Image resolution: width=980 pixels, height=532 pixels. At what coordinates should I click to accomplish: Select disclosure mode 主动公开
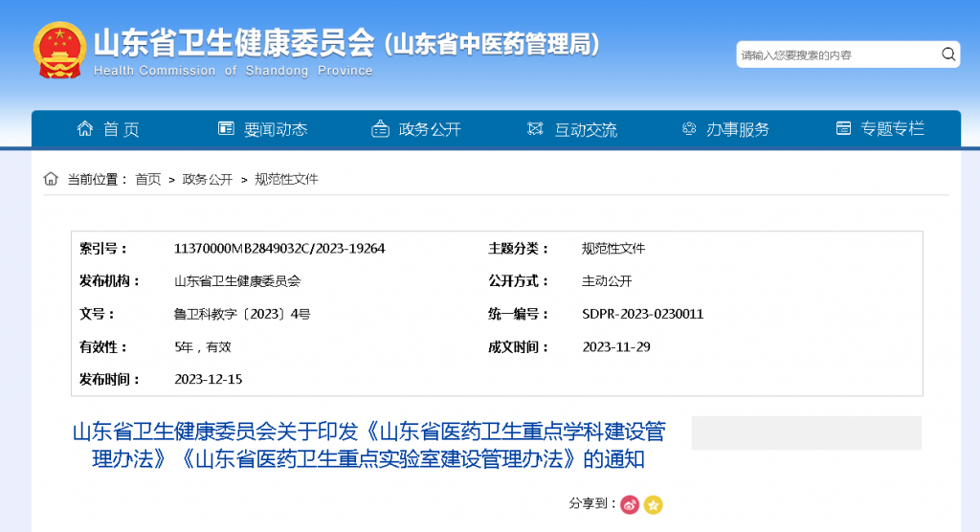pyautogui.click(x=607, y=281)
